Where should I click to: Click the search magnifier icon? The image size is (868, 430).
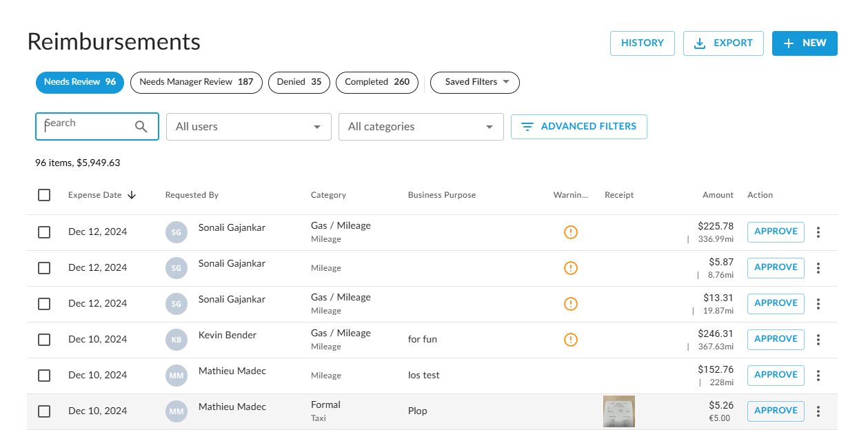(141, 127)
